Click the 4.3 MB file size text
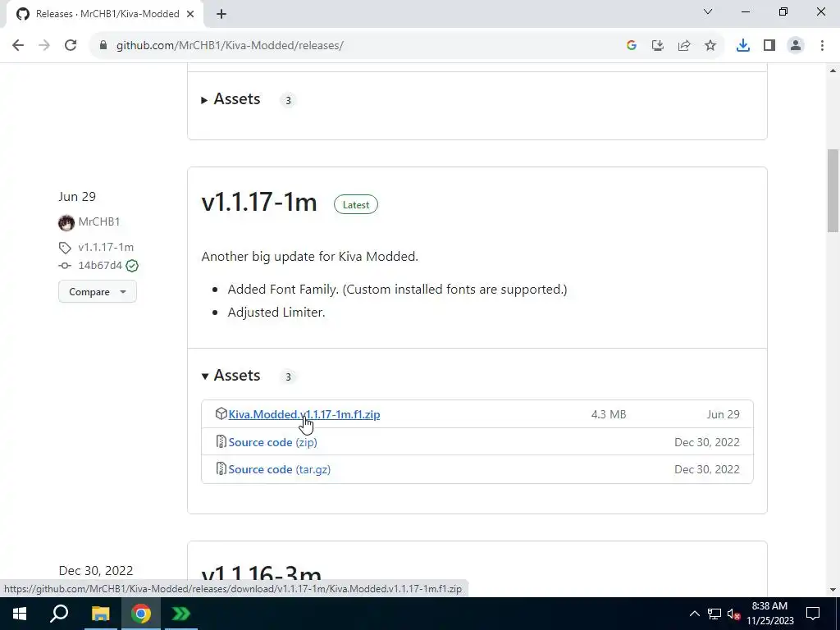Image resolution: width=840 pixels, height=630 pixels. coord(609,414)
